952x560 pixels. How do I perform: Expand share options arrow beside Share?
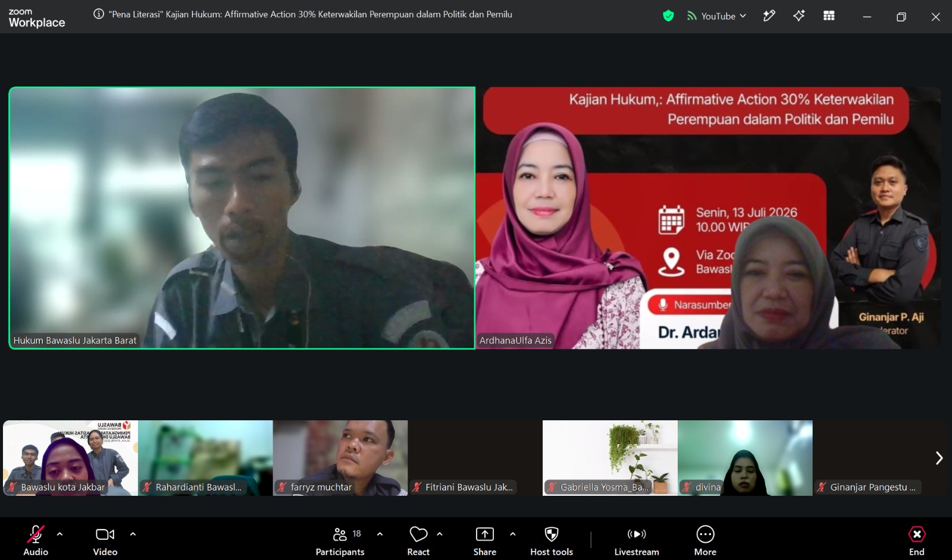pyautogui.click(x=512, y=534)
